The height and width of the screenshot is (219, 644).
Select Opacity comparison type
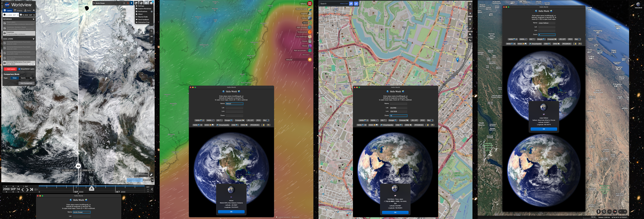[x=23, y=78]
